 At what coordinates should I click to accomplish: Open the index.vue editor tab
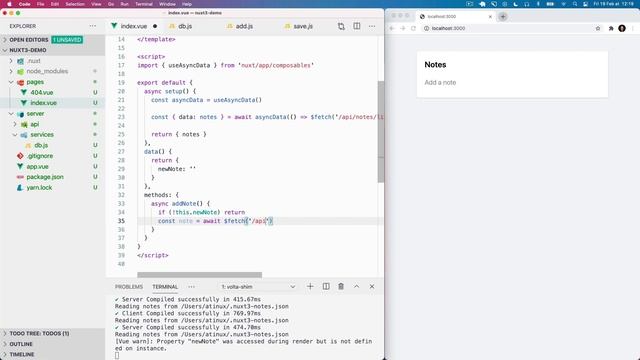point(133,26)
